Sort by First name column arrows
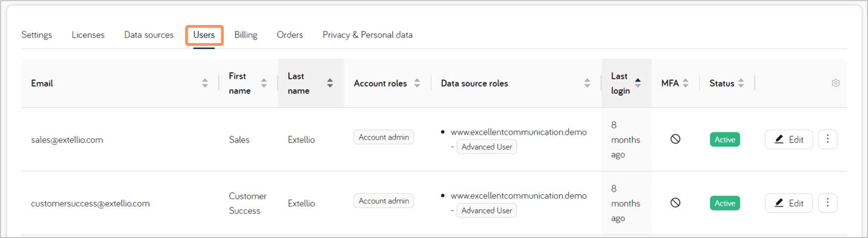 [x=264, y=84]
